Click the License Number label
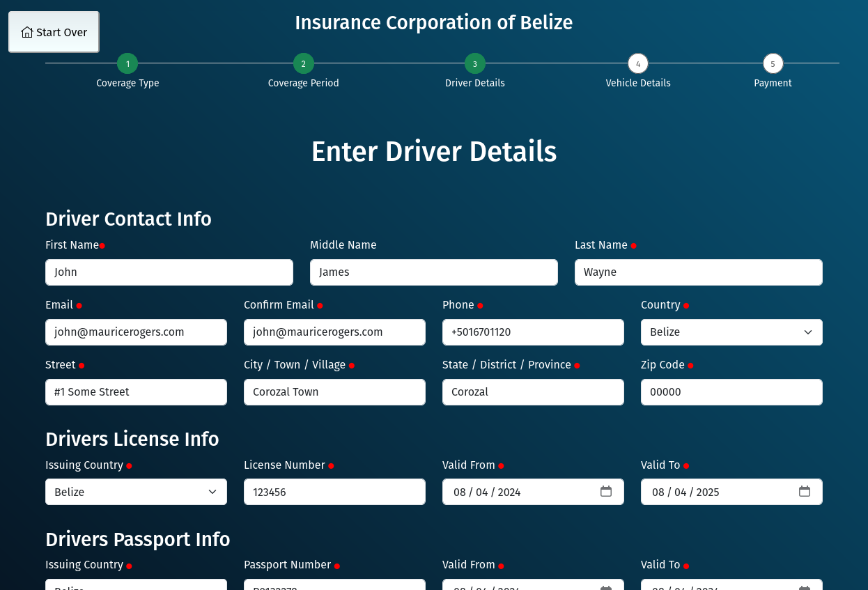The height and width of the screenshot is (590, 868). coord(284,465)
